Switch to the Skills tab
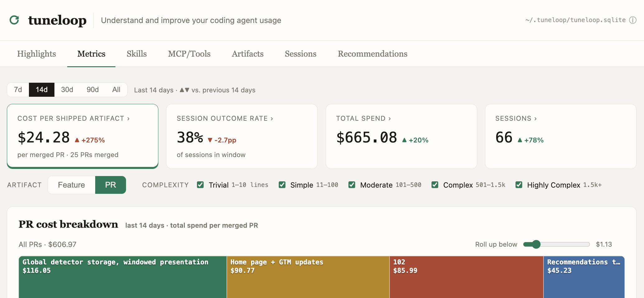The image size is (644, 298). tap(137, 54)
